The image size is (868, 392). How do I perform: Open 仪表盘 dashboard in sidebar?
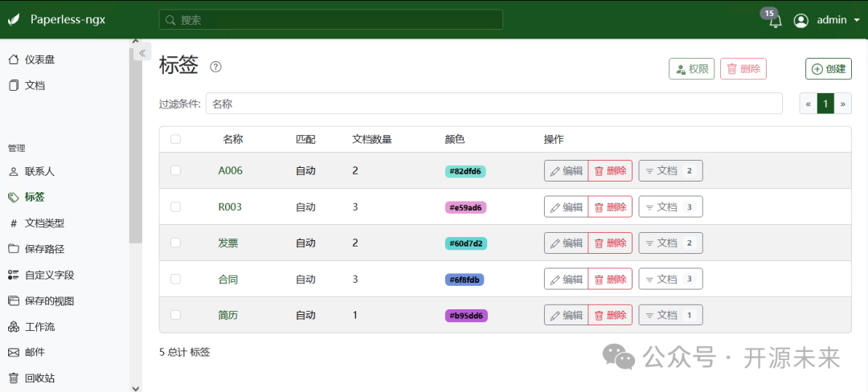(32, 59)
